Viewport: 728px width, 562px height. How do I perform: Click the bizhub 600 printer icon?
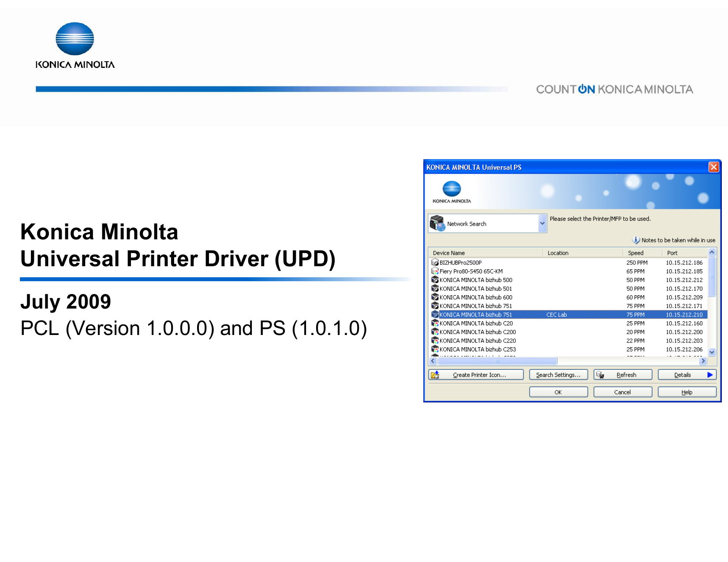(x=435, y=298)
